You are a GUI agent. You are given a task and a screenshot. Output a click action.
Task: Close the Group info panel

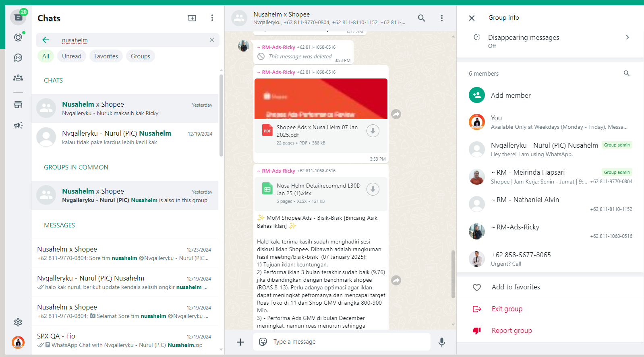coord(472,18)
